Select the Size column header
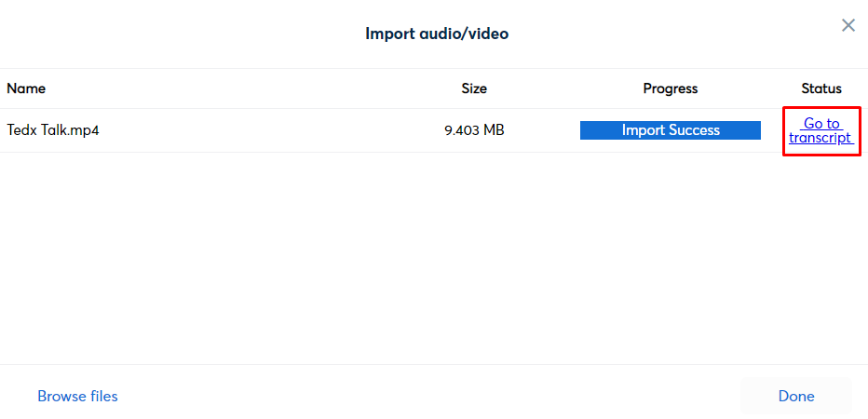Viewport: 868px width, 419px height. [474, 88]
